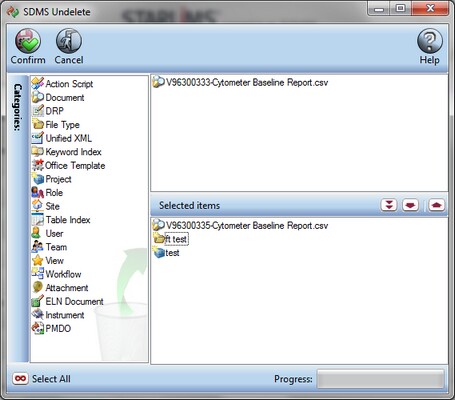Viewport: 455px width, 400px height.
Task: Click the Selected items header bar
Action: point(299,205)
